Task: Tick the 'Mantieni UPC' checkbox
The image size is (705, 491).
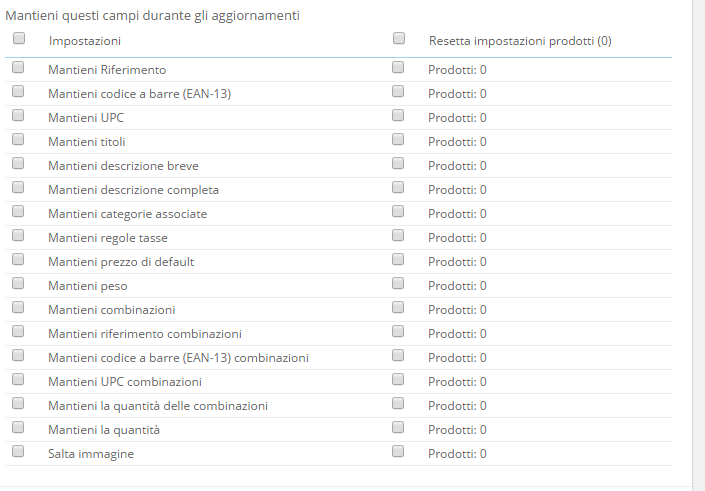Action: point(18,116)
